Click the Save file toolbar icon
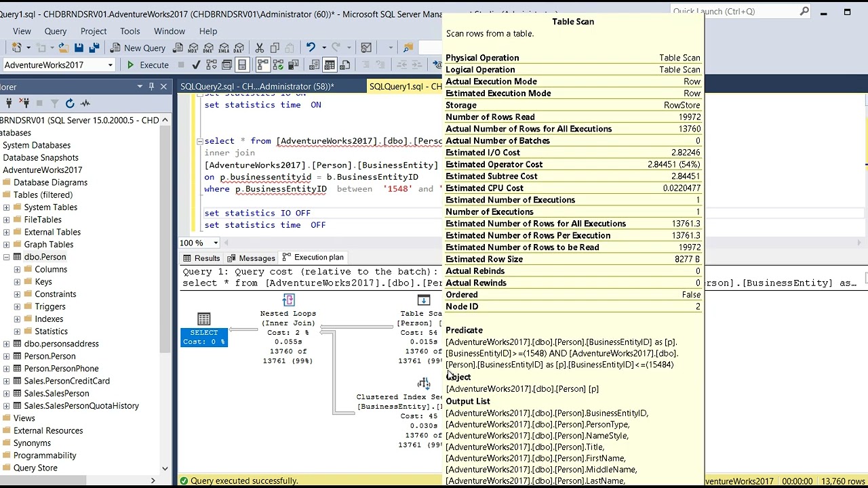 (79, 47)
